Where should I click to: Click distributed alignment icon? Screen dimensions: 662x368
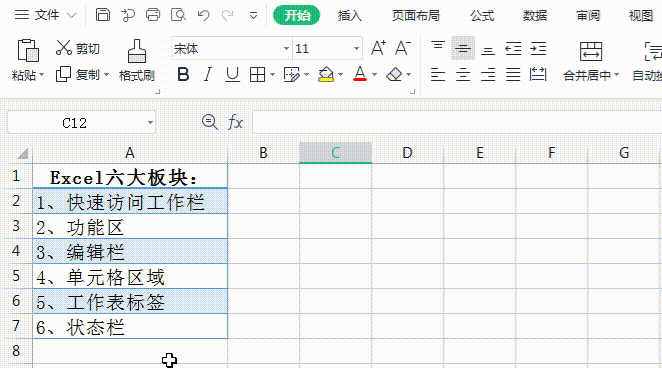(x=538, y=74)
